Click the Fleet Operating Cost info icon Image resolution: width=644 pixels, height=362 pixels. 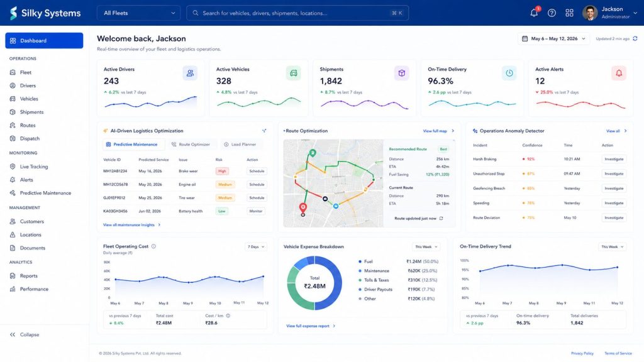click(x=153, y=246)
